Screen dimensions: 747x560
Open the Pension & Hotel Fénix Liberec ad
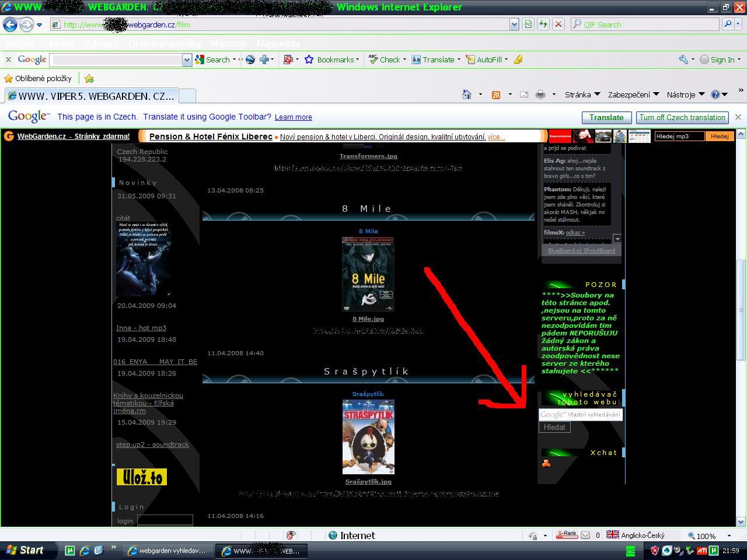211,136
